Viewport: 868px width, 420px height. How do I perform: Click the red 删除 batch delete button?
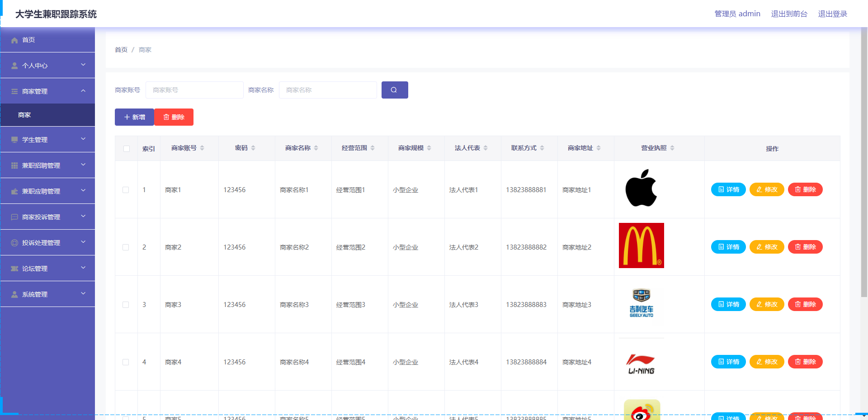[174, 117]
